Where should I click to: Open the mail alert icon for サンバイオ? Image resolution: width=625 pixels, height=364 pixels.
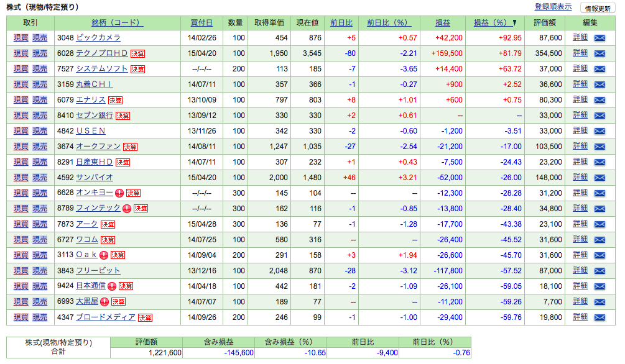[x=600, y=178]
